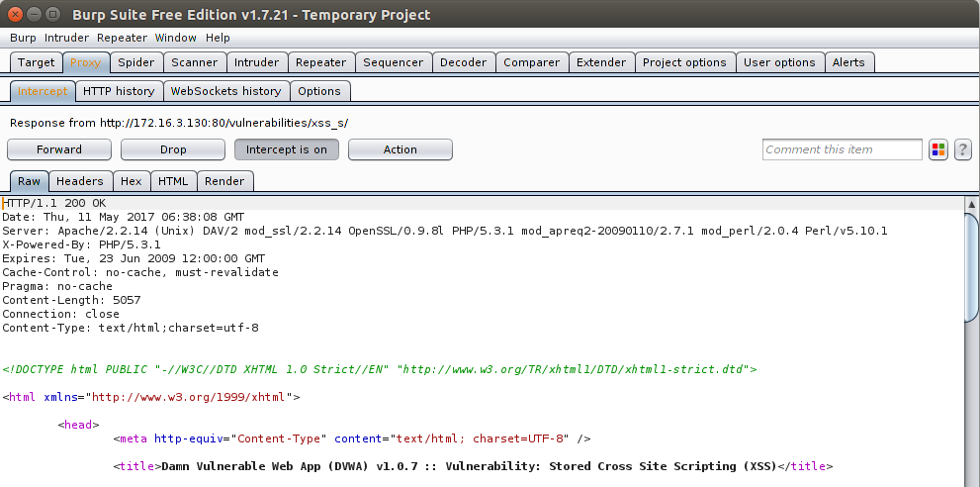Click the meta http-equiv tag line
Screen dimensions: 980x487
(x=352, y=438)
